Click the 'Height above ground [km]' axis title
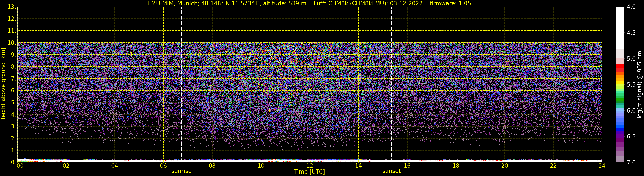The image size is (644, 176). (x=3, y=85)
